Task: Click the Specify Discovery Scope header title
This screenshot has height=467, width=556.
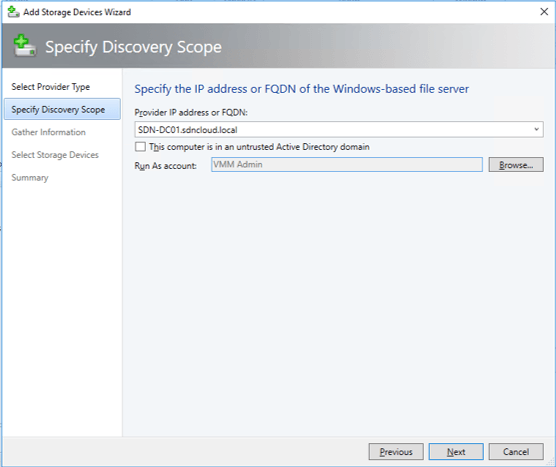Action: tap(133, 47)
